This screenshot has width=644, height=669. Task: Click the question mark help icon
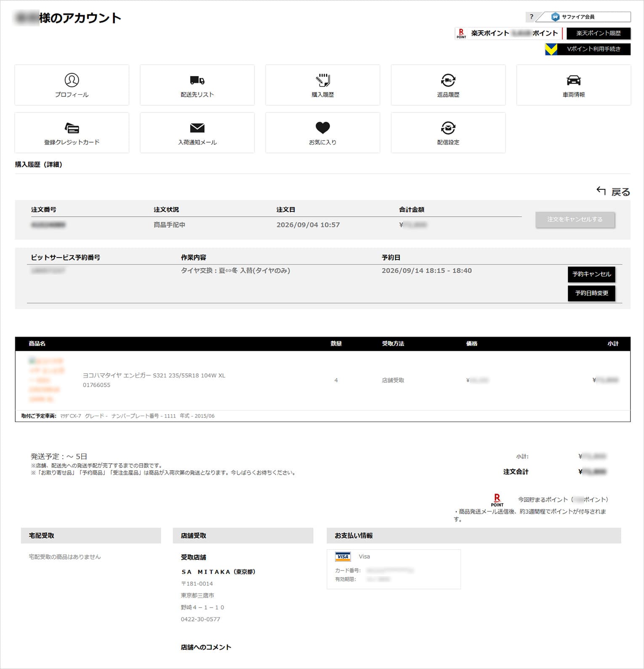(x=531, y=17)
